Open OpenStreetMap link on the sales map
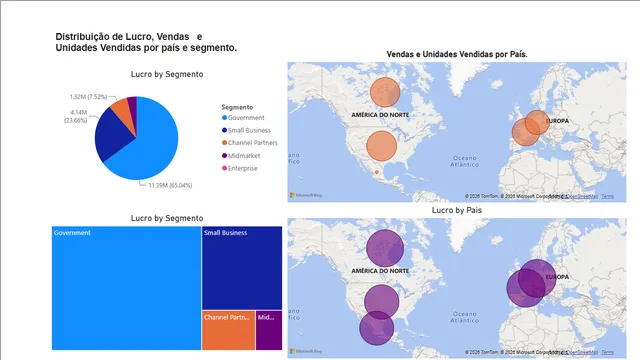The height and width of the screenshot is (360, 640). [582, 196]
